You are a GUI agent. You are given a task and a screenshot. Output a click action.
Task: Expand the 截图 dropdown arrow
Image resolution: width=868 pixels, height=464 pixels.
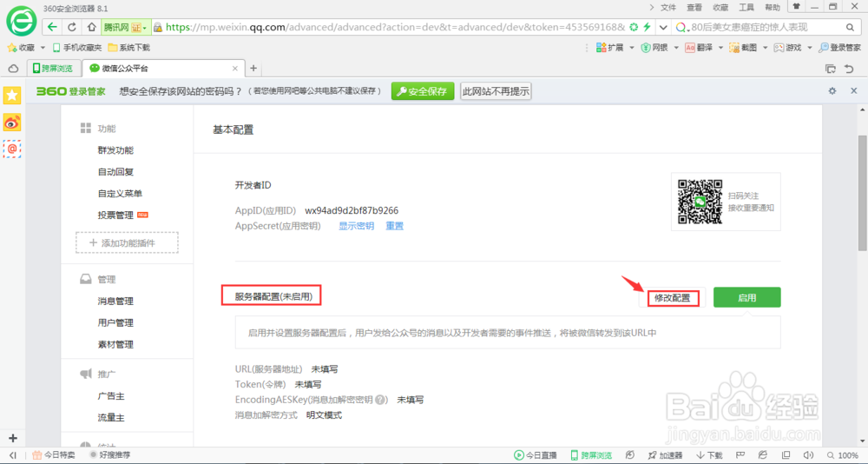pyautogui.click(x=765, y=48)
